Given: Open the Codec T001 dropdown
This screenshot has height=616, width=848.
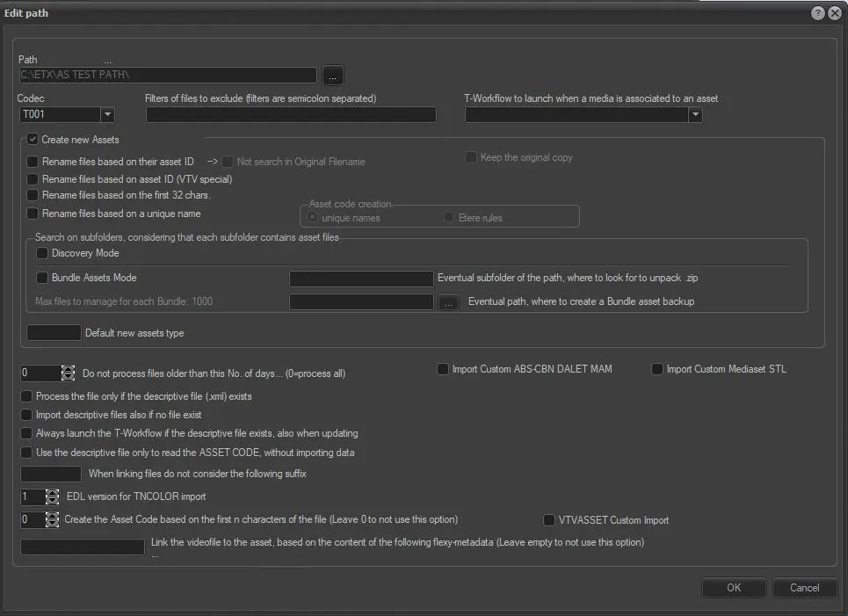Looking at the screenshot, I should [x=107, y=114].
